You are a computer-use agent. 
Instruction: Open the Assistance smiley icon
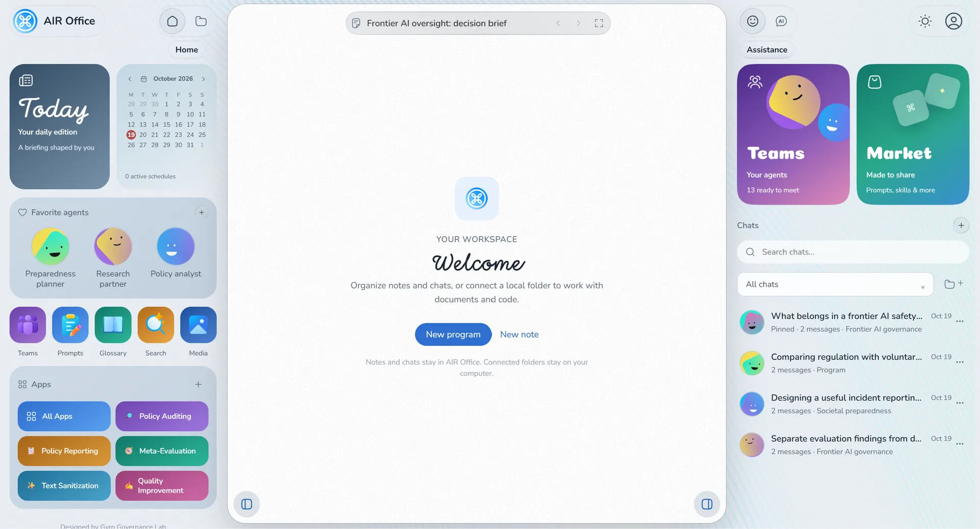pos(752,21)
